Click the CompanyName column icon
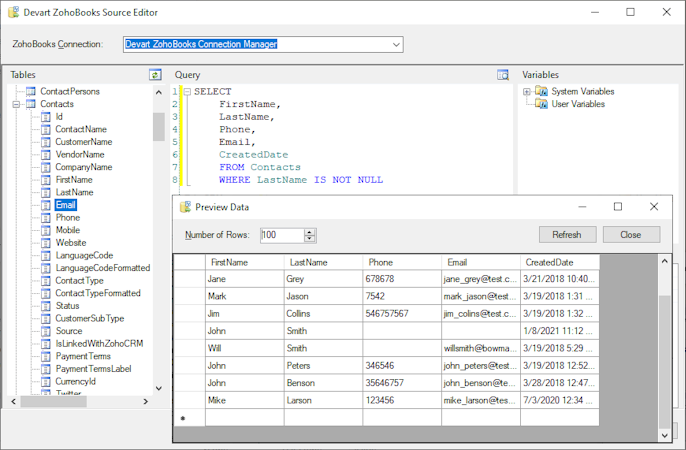This screenshot has height=450, width=686. [46, 167]
